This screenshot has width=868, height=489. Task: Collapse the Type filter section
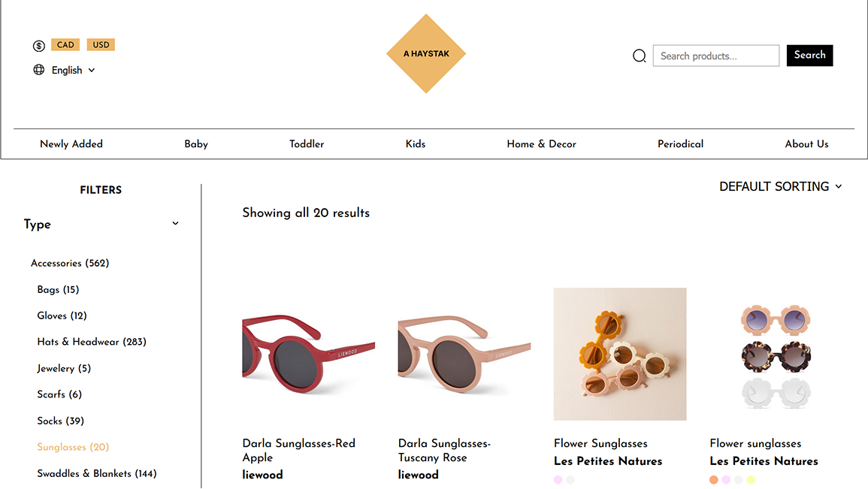(175, 224)
